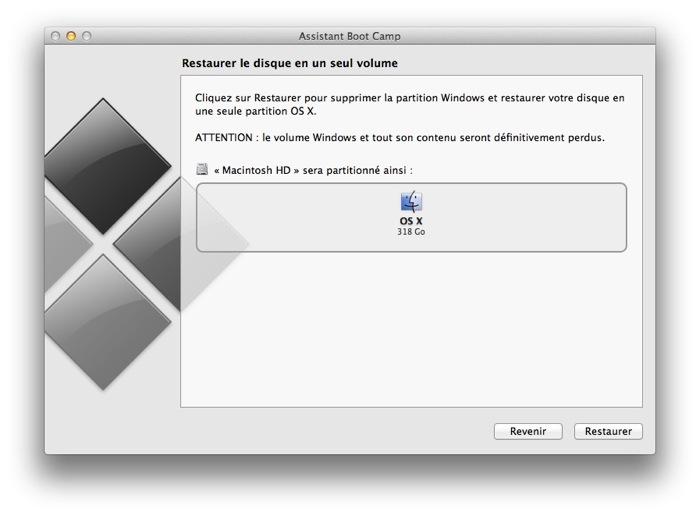The width and height of the screenshot is (700, 516).
Task: Select the OS X Finder partition icon
Action: (x=411, y=201)
